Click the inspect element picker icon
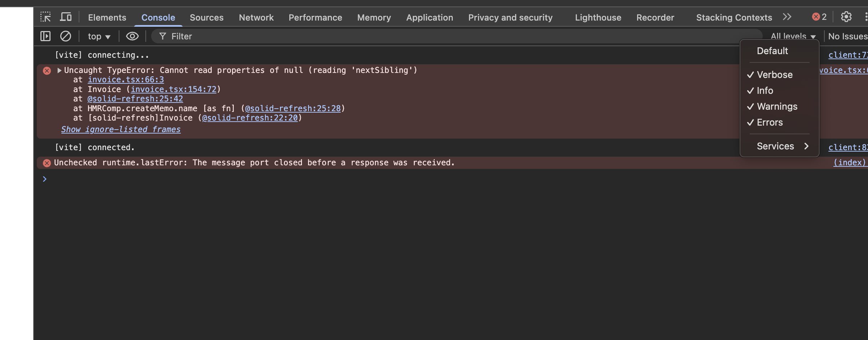 45,17
